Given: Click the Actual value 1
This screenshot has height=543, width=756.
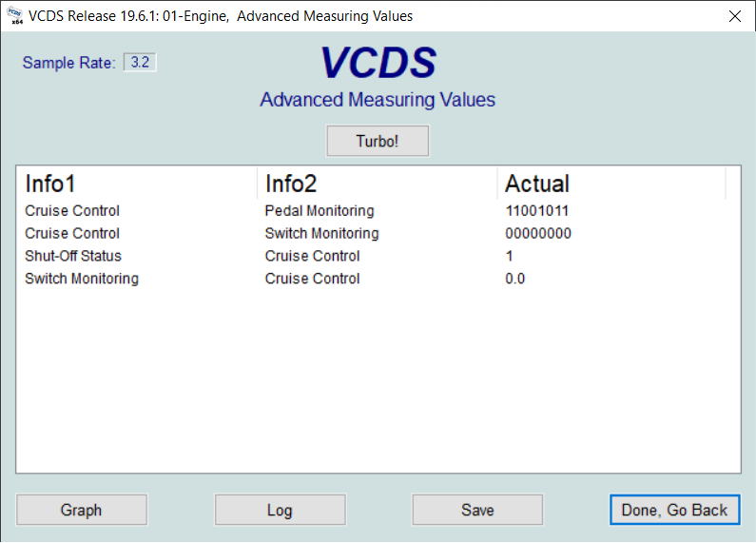Looking at the screenshot, I should click(509, 256).
